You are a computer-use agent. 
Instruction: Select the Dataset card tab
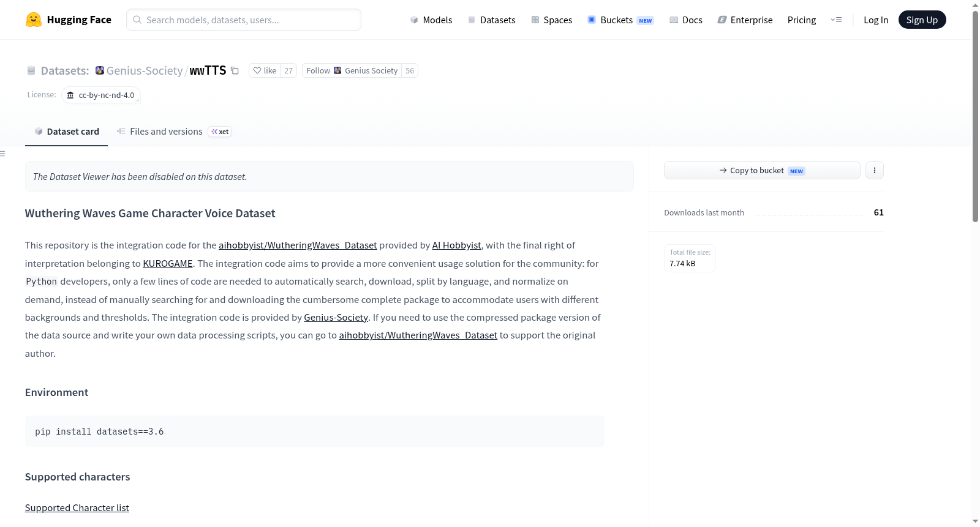point(67,132)
